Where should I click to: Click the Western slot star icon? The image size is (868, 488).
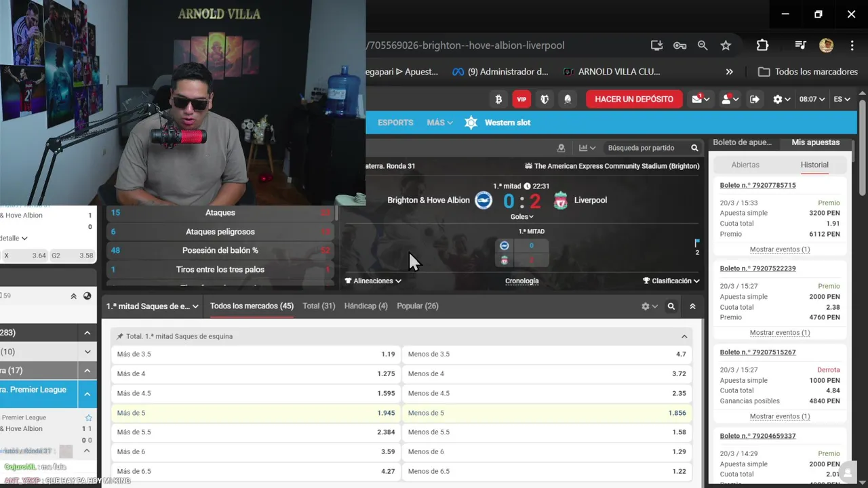pyautogui.click(x=471, y=123)
